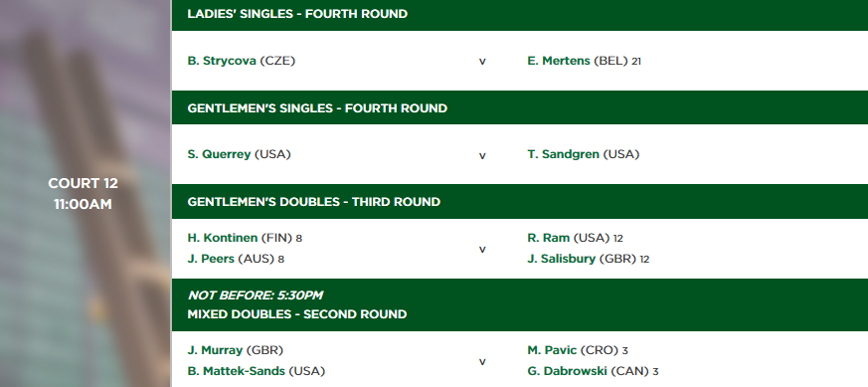Click the Court 12 label

[x=84, y=183]
